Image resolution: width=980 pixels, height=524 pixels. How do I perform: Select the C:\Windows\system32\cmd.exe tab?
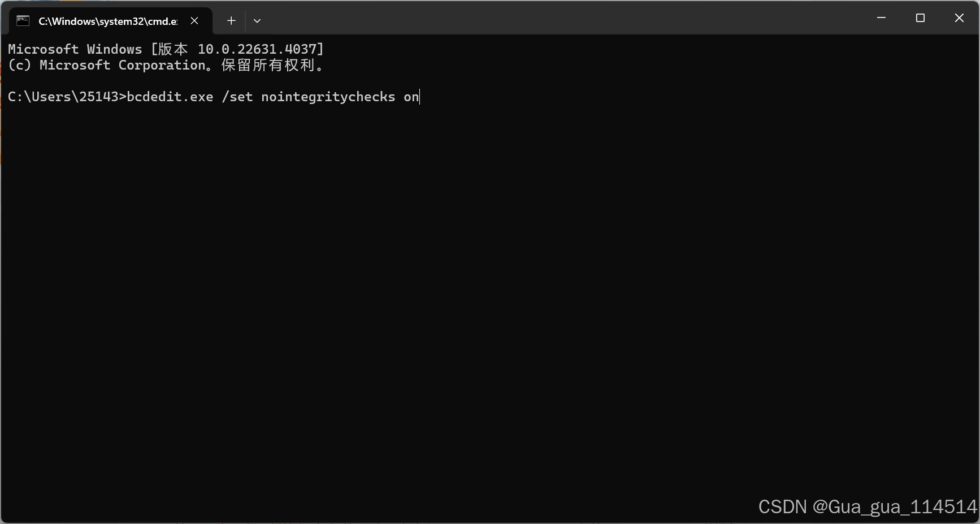pyautogui.click(x=107, y=21)
